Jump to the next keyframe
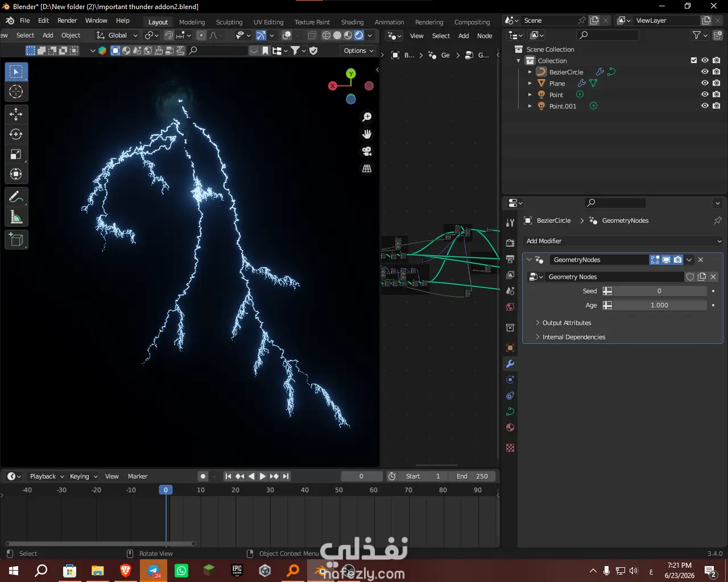Viewport: 728px width, 582px height. [274, 476]
